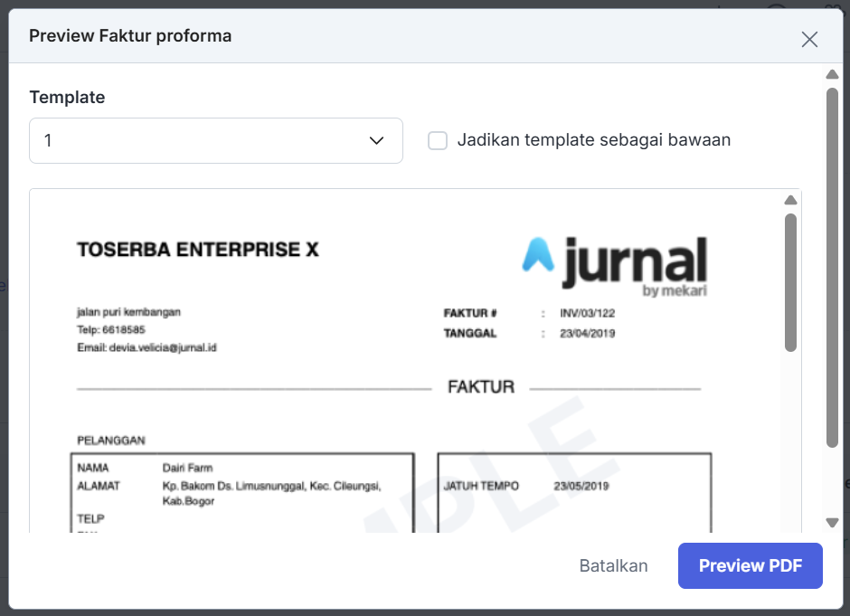Click the TOSERBA ENTERPRISE X company heading
The width and height of the screenshot is (850, 616).
point(198,250)
